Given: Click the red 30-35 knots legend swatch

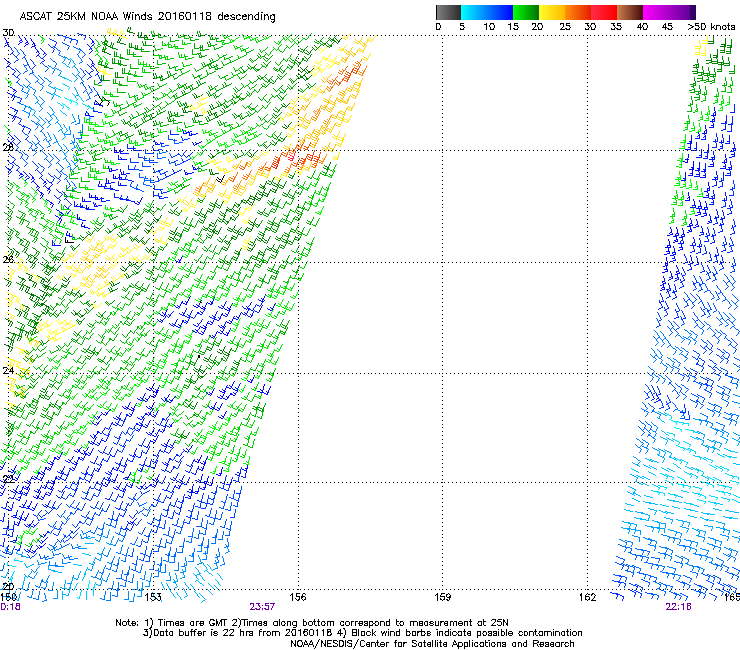Looking at the screenshot, I should [604, 12].
